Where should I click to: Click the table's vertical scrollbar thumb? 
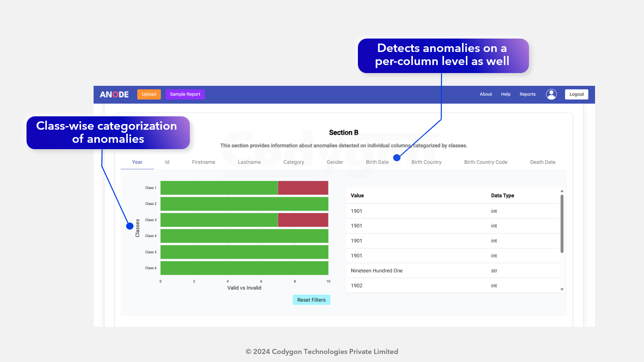pyautogui.click(x=562, y=224)
